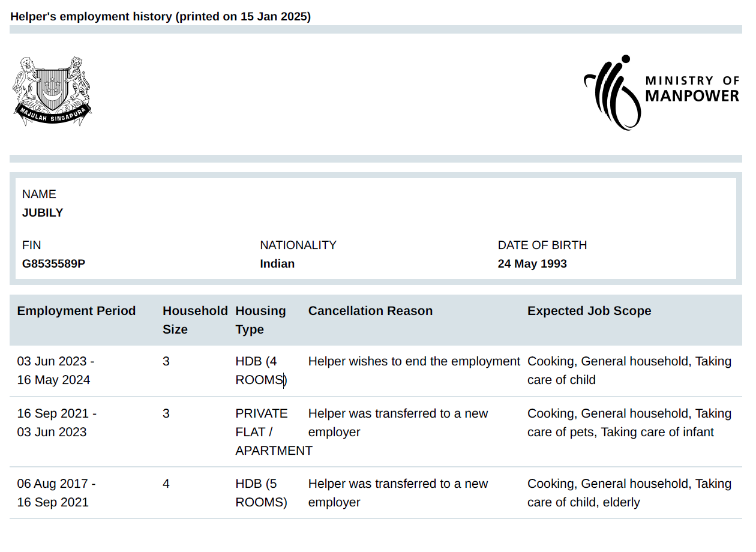Click 'Helper wishes to end the employment'
Viewport: 756px width, 552px height.
pyautogui.click(x=413, y=362)
